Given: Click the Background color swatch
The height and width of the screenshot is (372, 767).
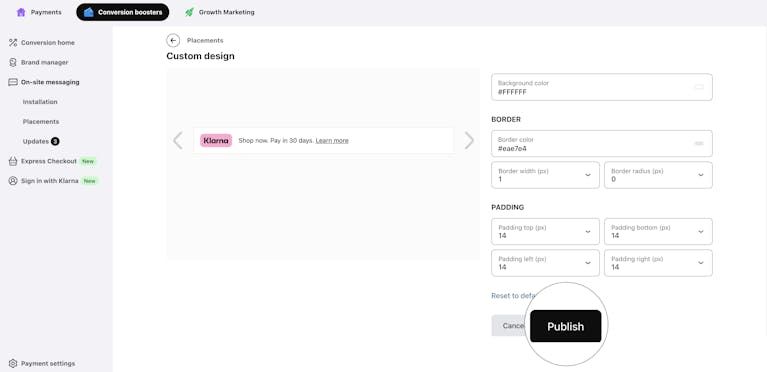Looking at the screenshot, I should point(699,87).
